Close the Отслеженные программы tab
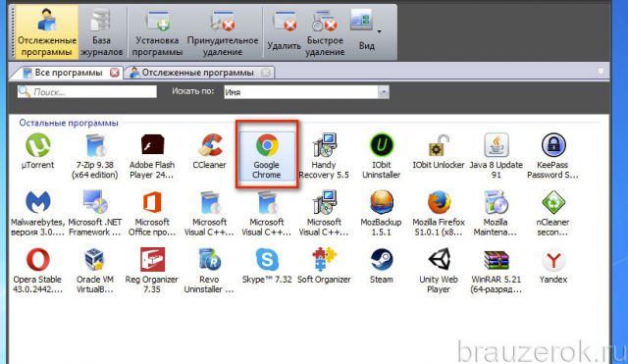The image size is (628, 364). point(265,73)
